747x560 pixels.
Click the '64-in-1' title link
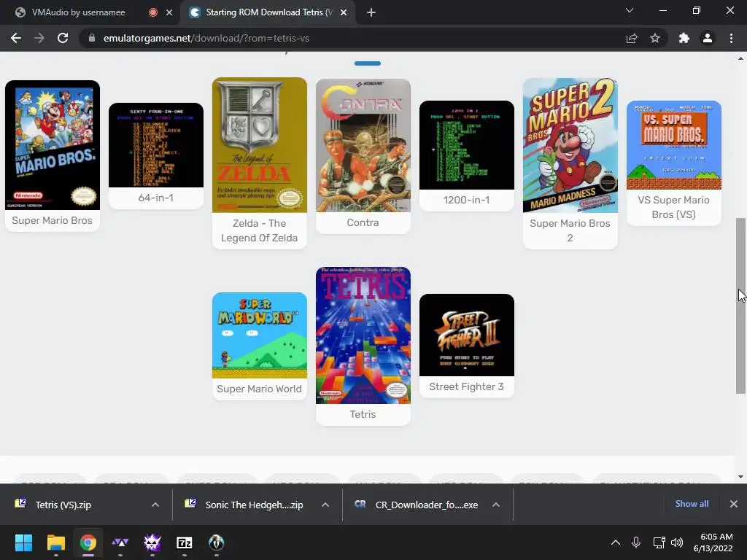[156, 198]
